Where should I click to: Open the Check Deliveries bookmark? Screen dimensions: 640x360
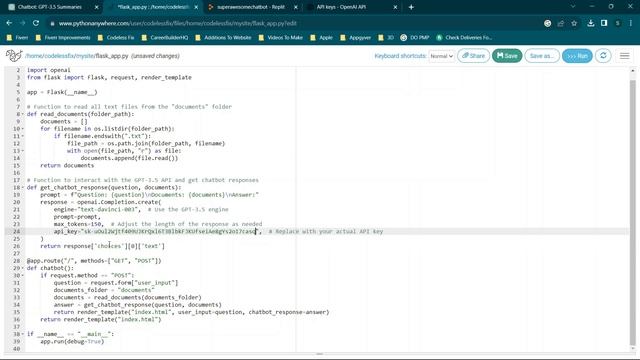click(x=464, y=38)
